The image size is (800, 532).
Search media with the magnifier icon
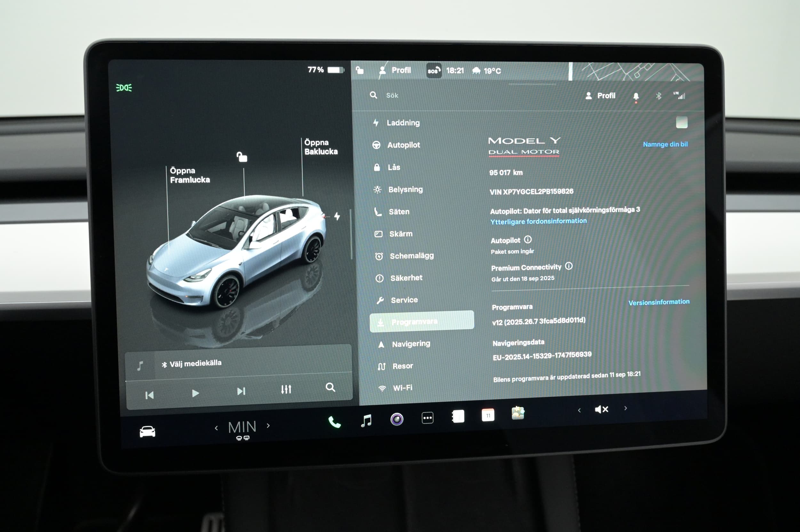pyautogui.click(x=330, y=387)
